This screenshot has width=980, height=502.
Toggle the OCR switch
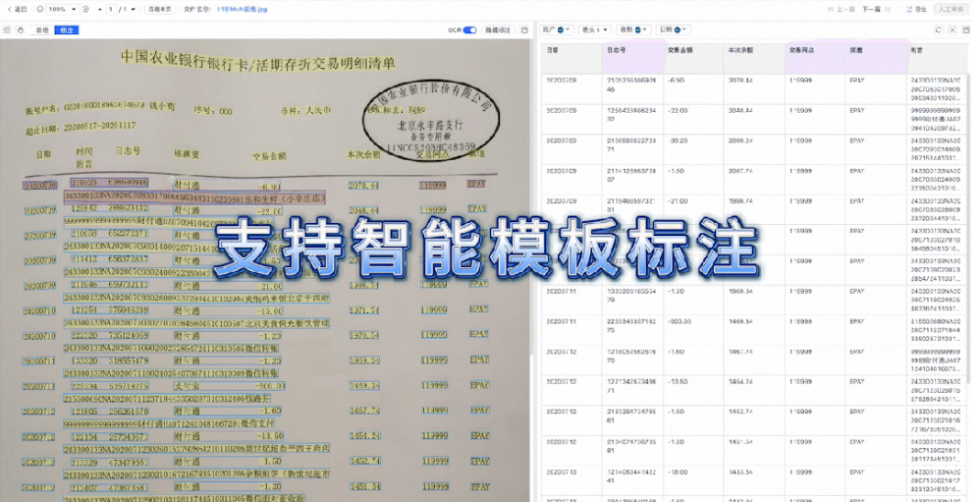click(469, 30)
